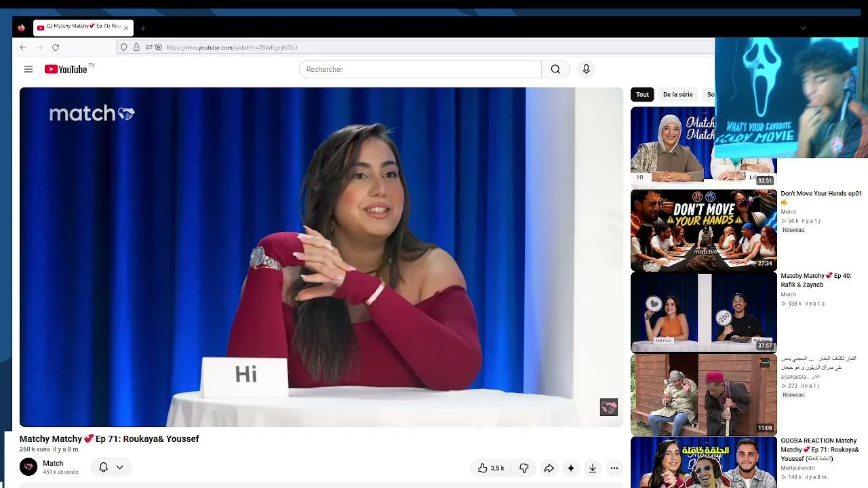The height and width of the screenshot is (488, 868).
Task: Click the browser address bar URL
Action: (232, 47)
